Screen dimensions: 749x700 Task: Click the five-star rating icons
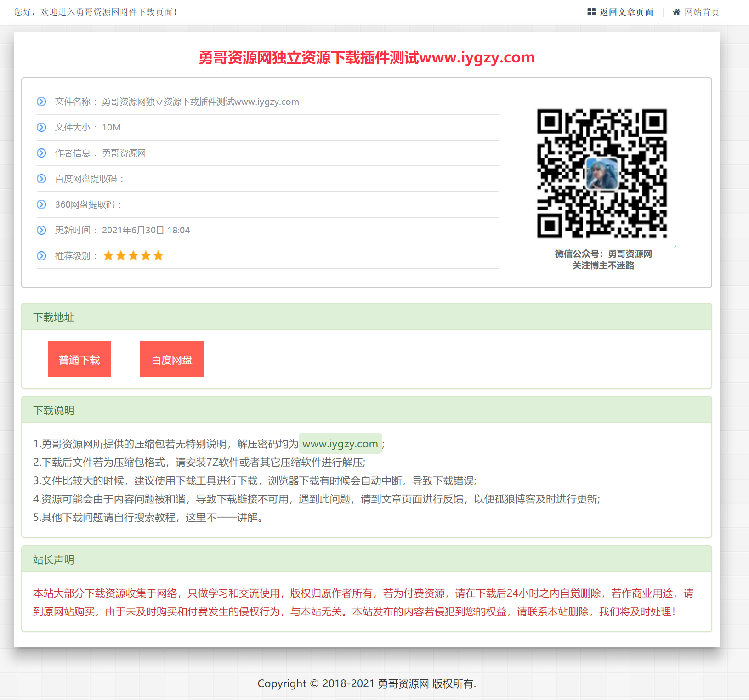[x=133, y=255]
